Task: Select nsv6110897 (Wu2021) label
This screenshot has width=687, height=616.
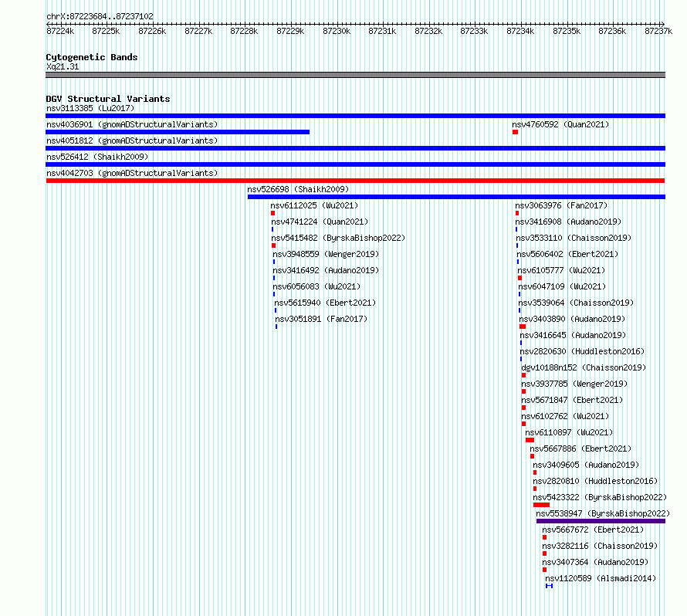Action: [x=569, y=432]
